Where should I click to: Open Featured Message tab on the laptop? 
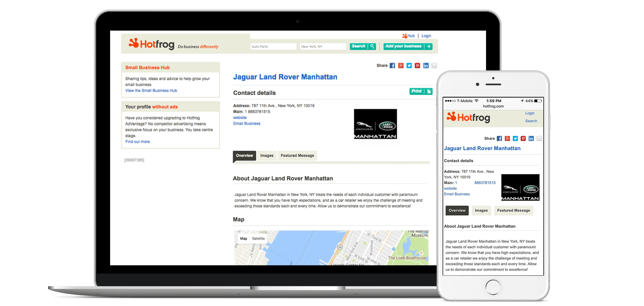[x=297, y=156]
